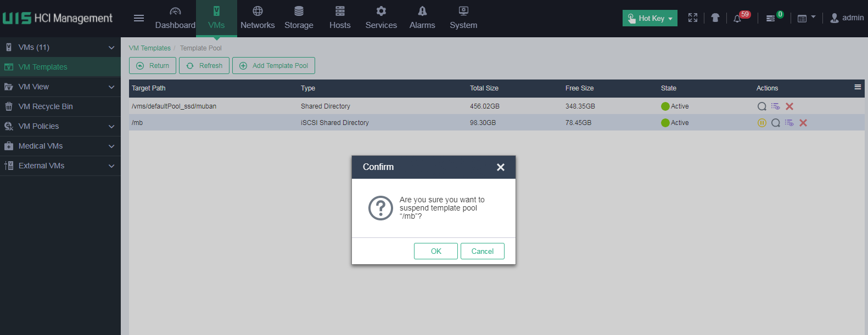Click the External VMs chevron arrow
Image resolution: width=868 pixels, height=335 pixels.
point(111,166)
